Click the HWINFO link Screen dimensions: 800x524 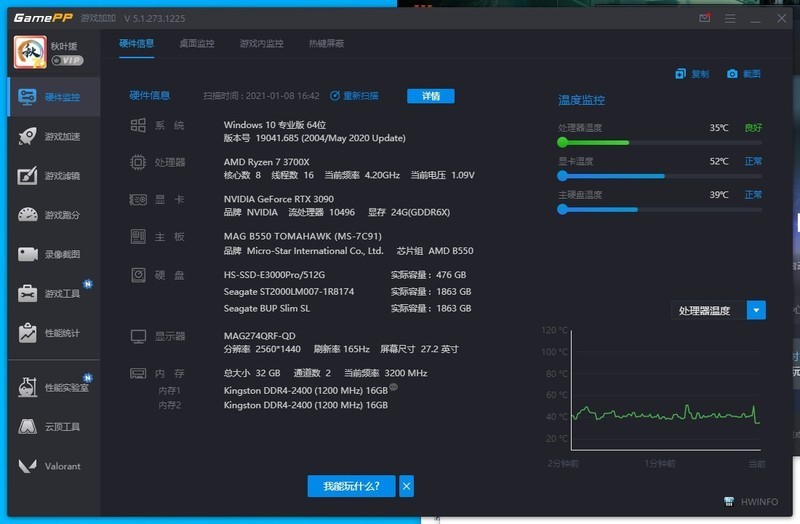tap(751, 502)
